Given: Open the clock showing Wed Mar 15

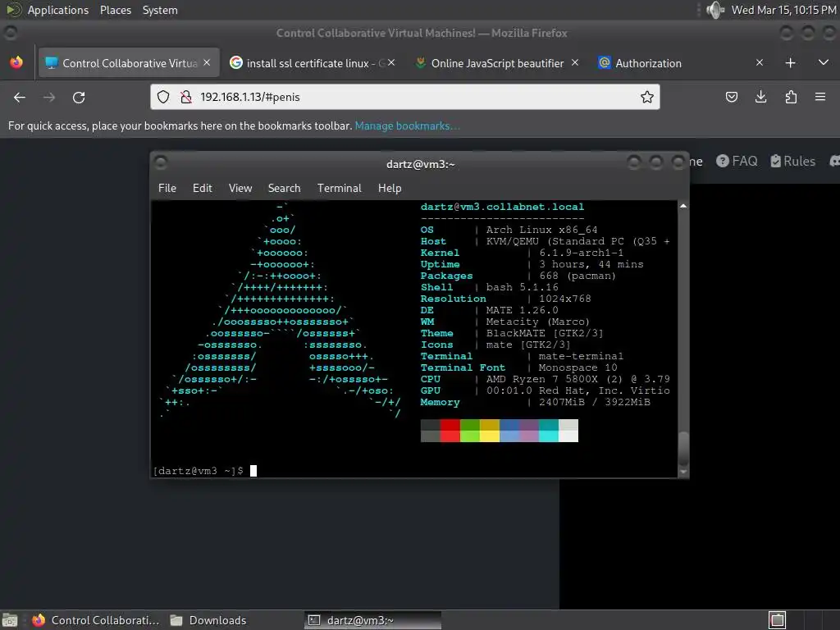Looking at the screenshot, I should coord(783,10).
